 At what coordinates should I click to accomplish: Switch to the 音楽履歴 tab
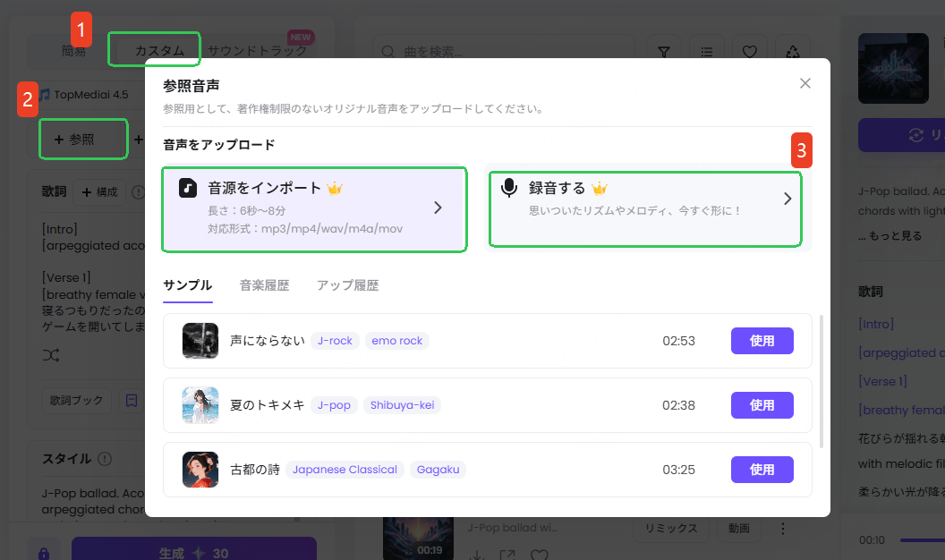coord(265,285)
